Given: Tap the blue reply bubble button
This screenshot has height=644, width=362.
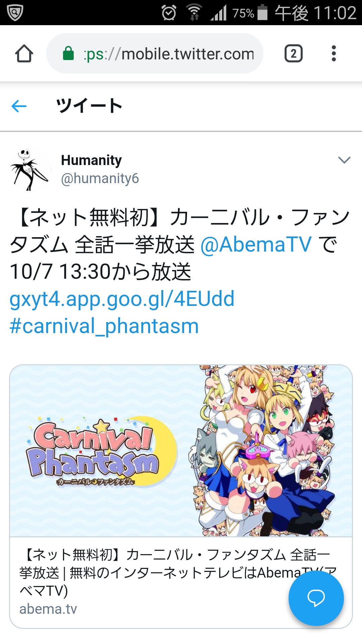Looking at the screenshot, I should [316, 598].
